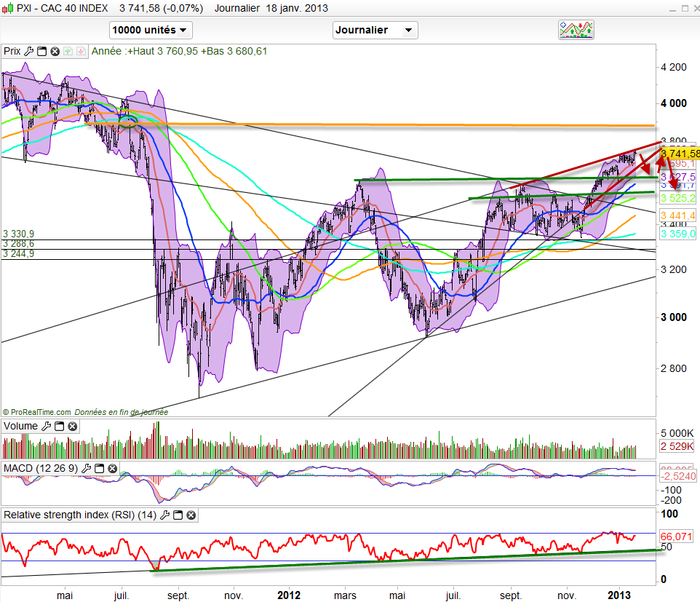The width and height of the screenshot is (700, 602).
Task: Maximize the Prix price panel
Action: pyautogui.click(x=41, y=52)
